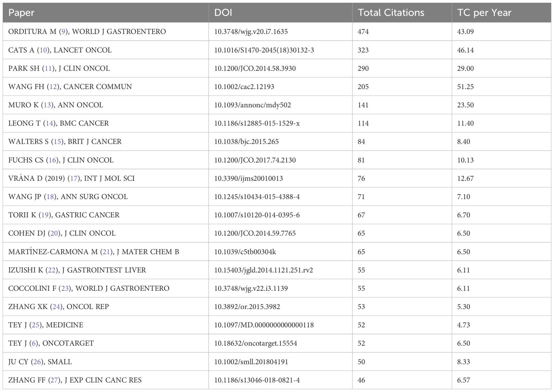
Task: Select DOI 10.1016/S1470-2045(18)30132-3
Action: tap(264, 50)
